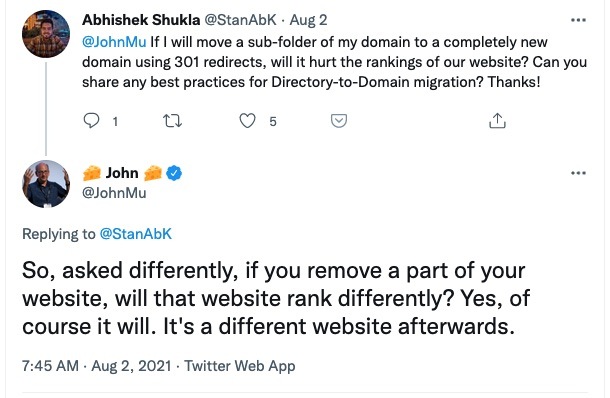
Task: Retweet Abhishek Shukla's tweet
Action: tap(172, 121)
